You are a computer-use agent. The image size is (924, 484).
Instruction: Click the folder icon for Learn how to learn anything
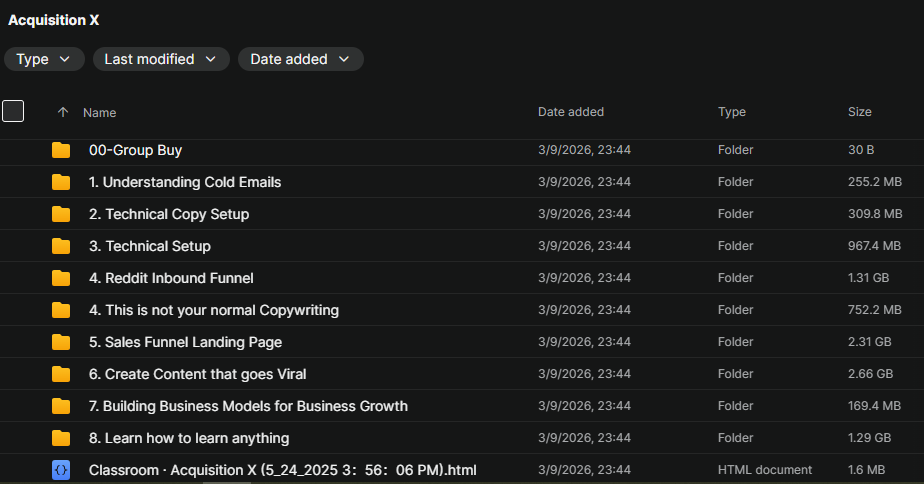61,438
